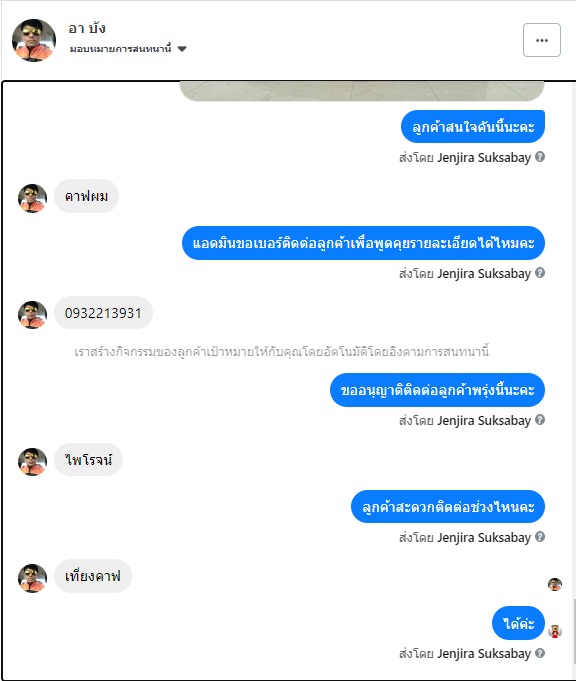576x681 pixels.
Task: Expand the assign conversation dropdown arrow
Action: pyautogui.click(x=182, y=49)
